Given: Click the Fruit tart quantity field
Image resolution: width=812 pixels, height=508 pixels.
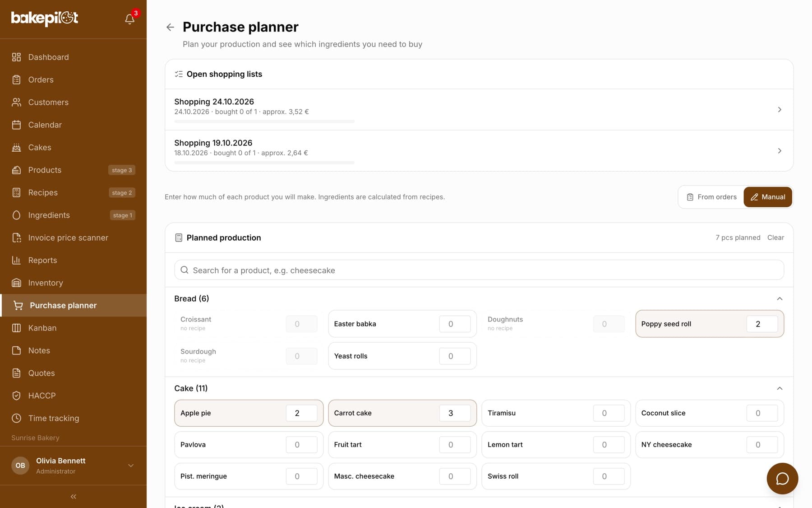Looking at the screenshot, I should click(455, 445).
